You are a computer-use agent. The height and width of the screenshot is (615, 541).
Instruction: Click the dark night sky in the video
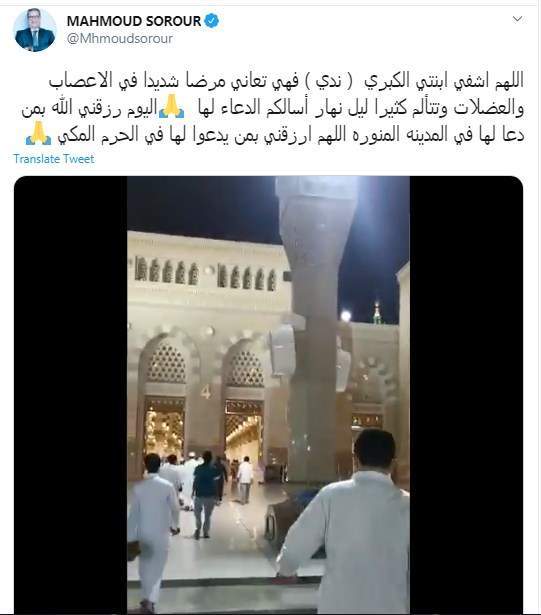(x=204, y=206)
